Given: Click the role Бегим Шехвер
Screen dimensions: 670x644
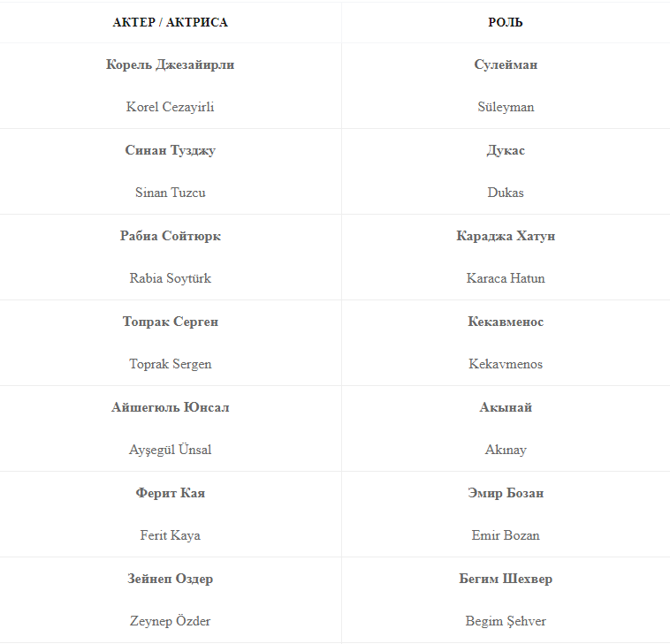Looking at the screenshot, I should click(506, 579).
